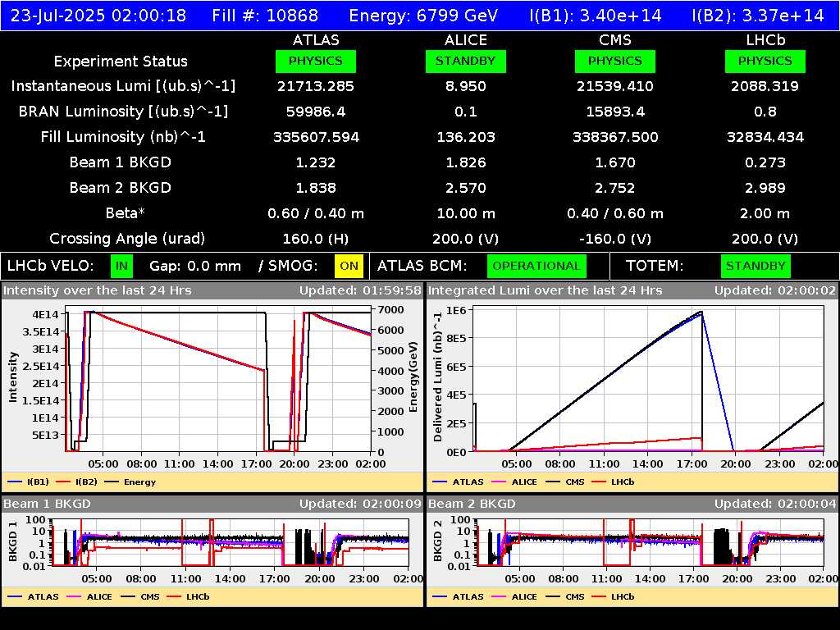Click Integrated Lumi over the last 24 Hrs title
Viewport: 840px width, 630px height.
point(545,290)
